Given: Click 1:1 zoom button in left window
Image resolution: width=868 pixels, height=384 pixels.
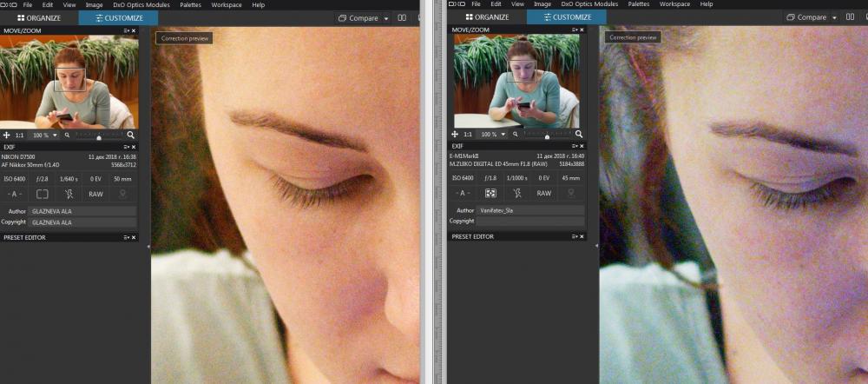Looking at the screenshot, I should click(x=19, y=136).
